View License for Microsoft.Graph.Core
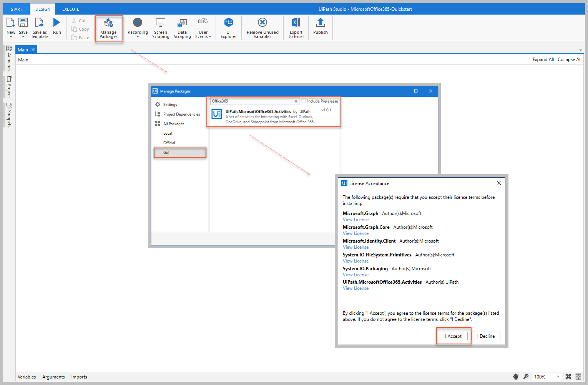This screenshot has height=385, width=588. 355,233
